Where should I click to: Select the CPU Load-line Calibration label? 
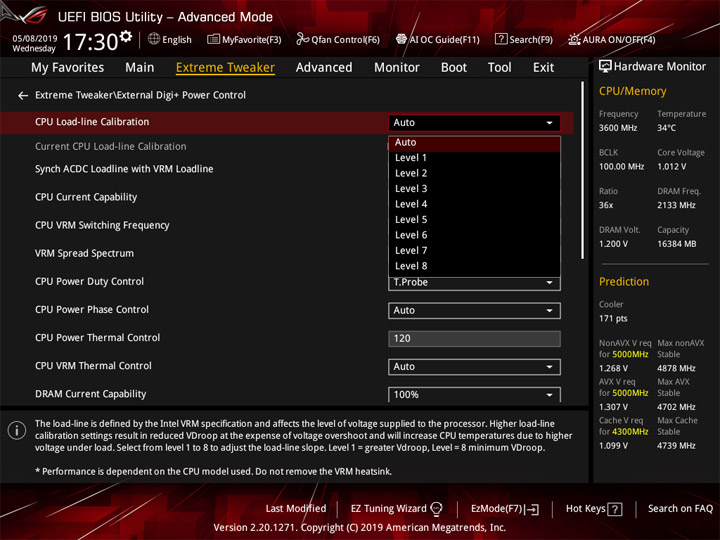click(92, 122)
